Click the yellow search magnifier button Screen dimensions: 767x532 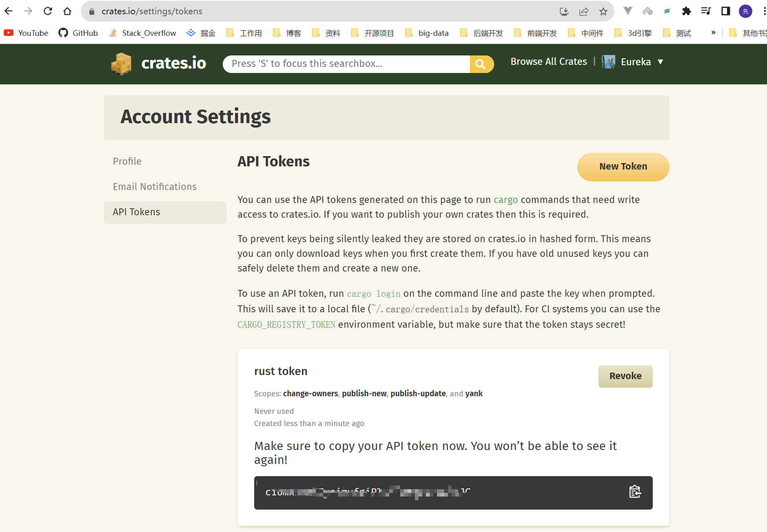coord(481,64)
